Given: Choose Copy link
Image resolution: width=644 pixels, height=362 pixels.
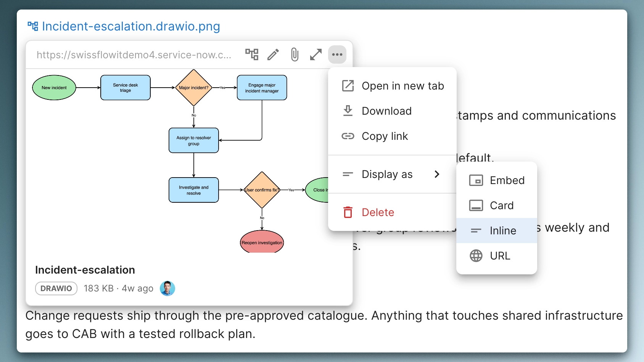Looking at the screenshot, I should (x=392, y=136).
